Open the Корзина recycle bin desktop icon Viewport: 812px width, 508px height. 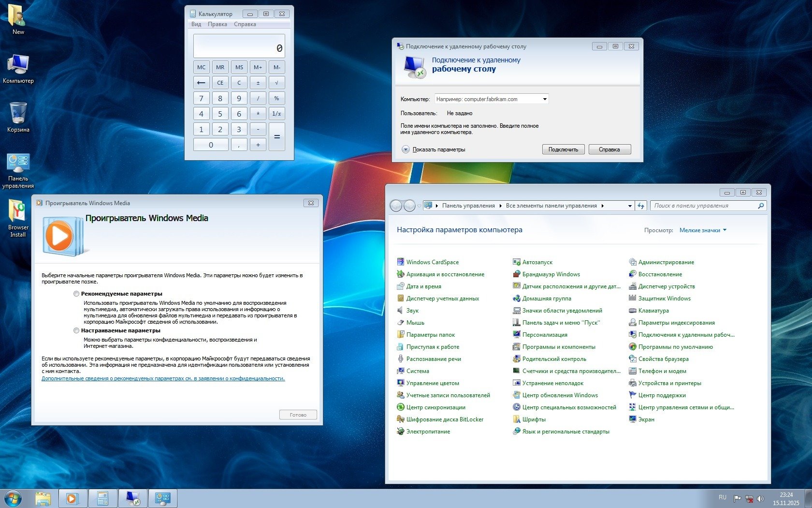point(18,114)
